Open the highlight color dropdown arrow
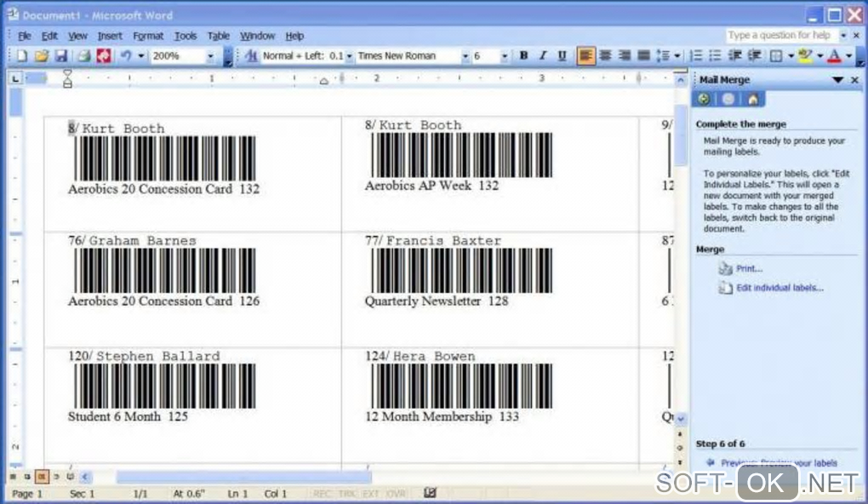The width and height of the screenshot is (868, 504). 819,56
